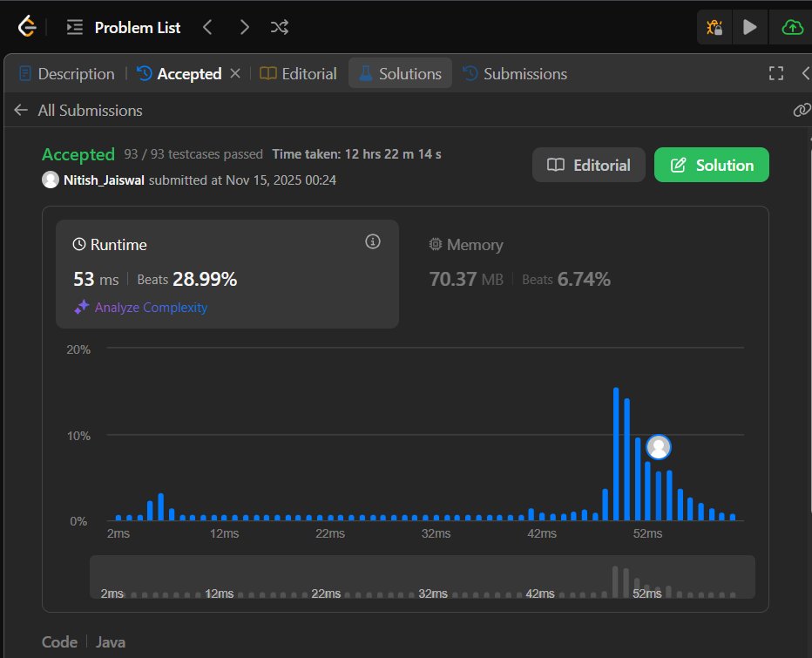This screenshot has width=812, height=658.
Task: Click the Problem List menu icon
Action: pyautogui.click(x=75, y=27)
